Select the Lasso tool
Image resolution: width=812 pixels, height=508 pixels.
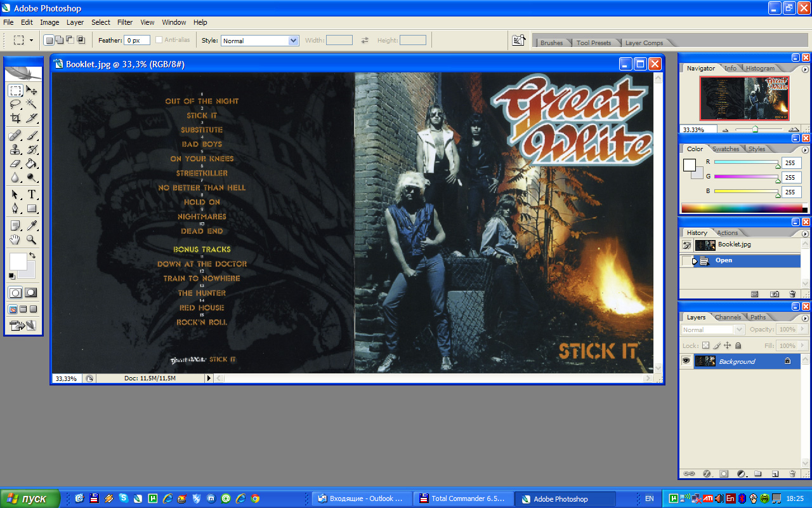click(x=15, y=104)
